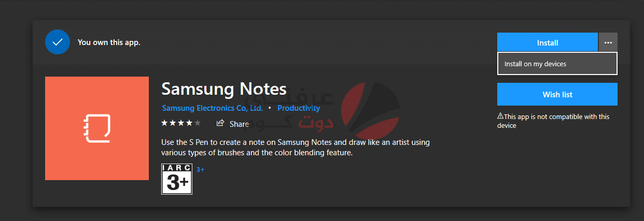The image size is (644, 221).
Task: Click the blue Install button
Action: [x=548, y=42]
